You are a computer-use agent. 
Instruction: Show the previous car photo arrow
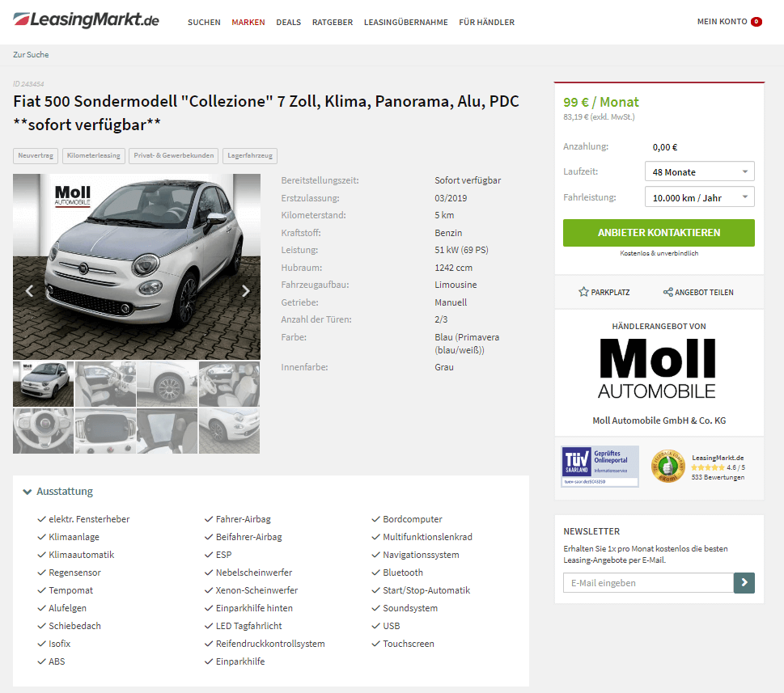point(29,291)
